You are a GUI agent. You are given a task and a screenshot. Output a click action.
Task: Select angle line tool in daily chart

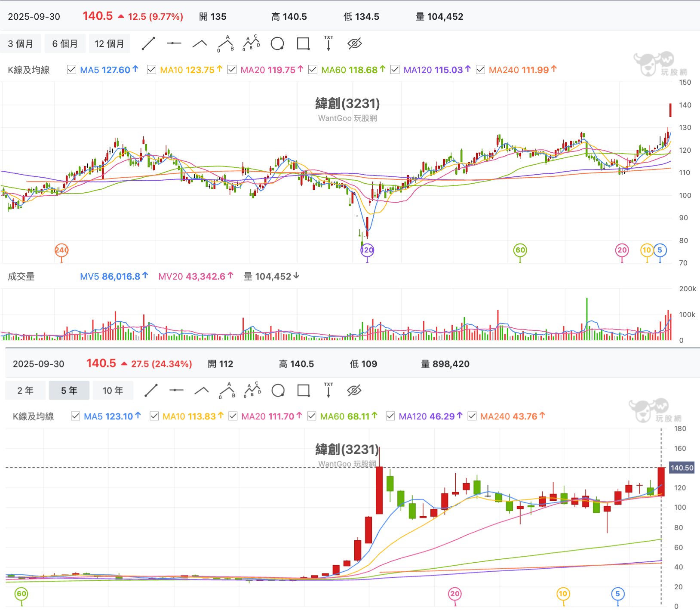click(200, 43)
